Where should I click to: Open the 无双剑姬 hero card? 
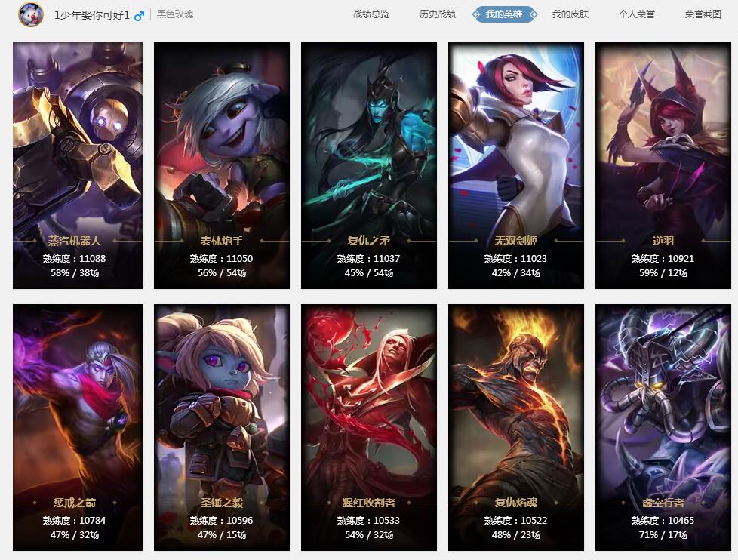tap(516, 165)
